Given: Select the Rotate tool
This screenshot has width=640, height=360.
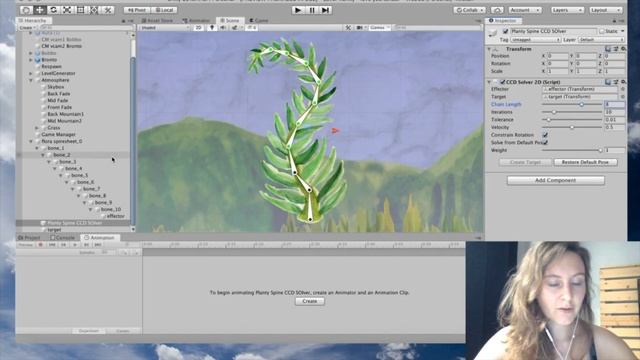Looking at the screenshot, I should point(53,10).
